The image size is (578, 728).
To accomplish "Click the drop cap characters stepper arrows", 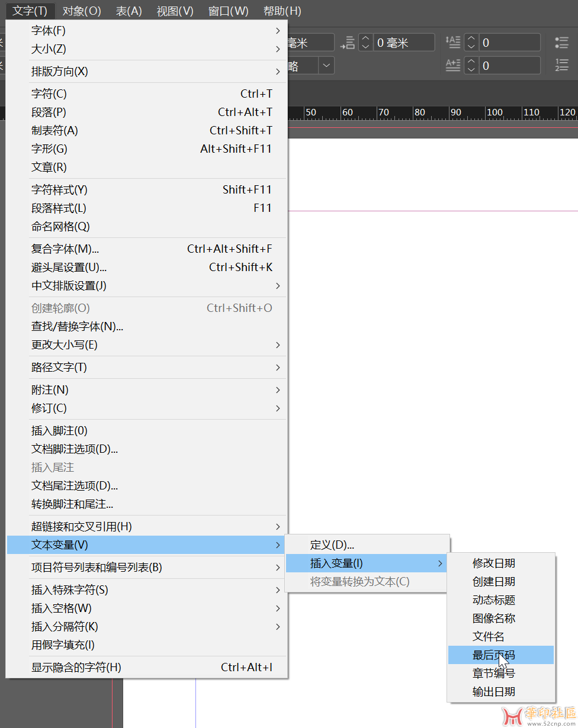I will [x=471, y=65].
